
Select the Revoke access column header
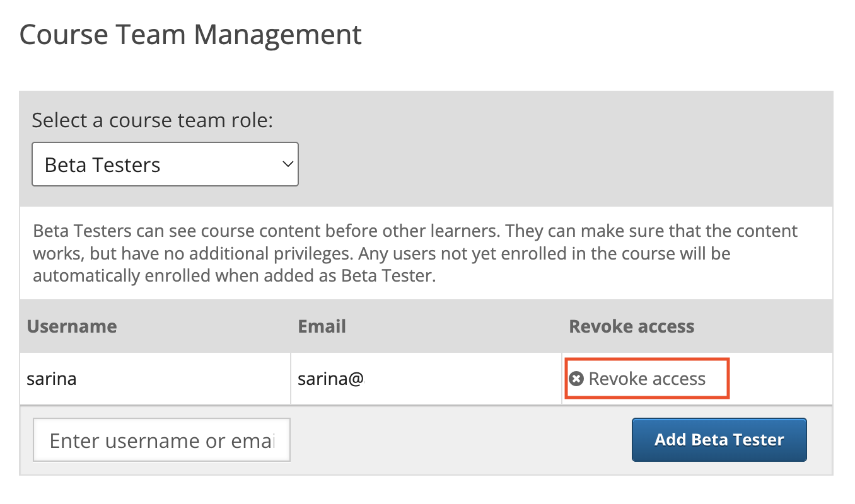[x=631, y=326]
